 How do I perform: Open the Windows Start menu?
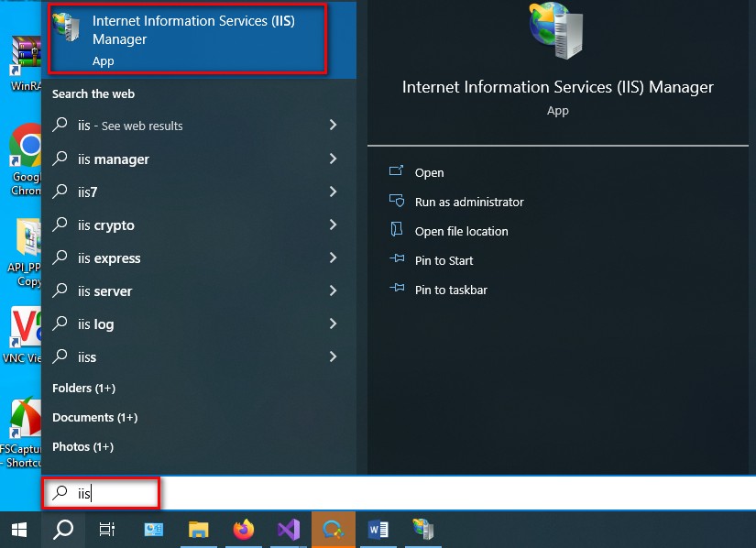click(x=19, y=530)
